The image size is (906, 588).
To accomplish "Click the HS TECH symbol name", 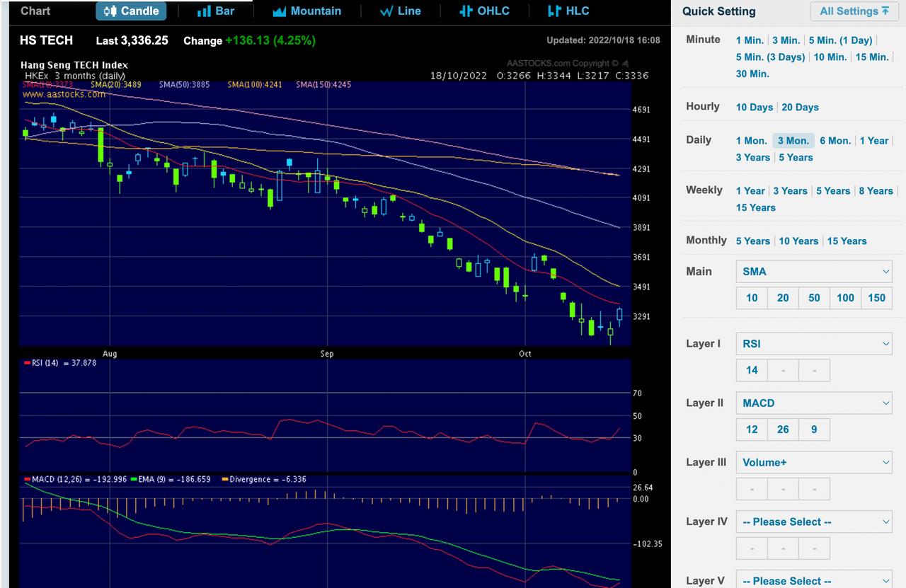I will tap(47, 40).
